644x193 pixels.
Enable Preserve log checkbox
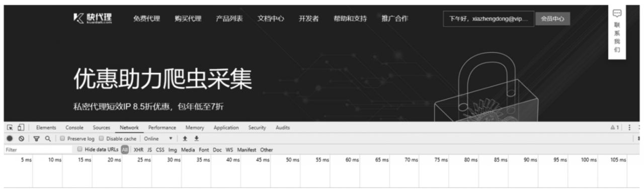coord(62,138)
